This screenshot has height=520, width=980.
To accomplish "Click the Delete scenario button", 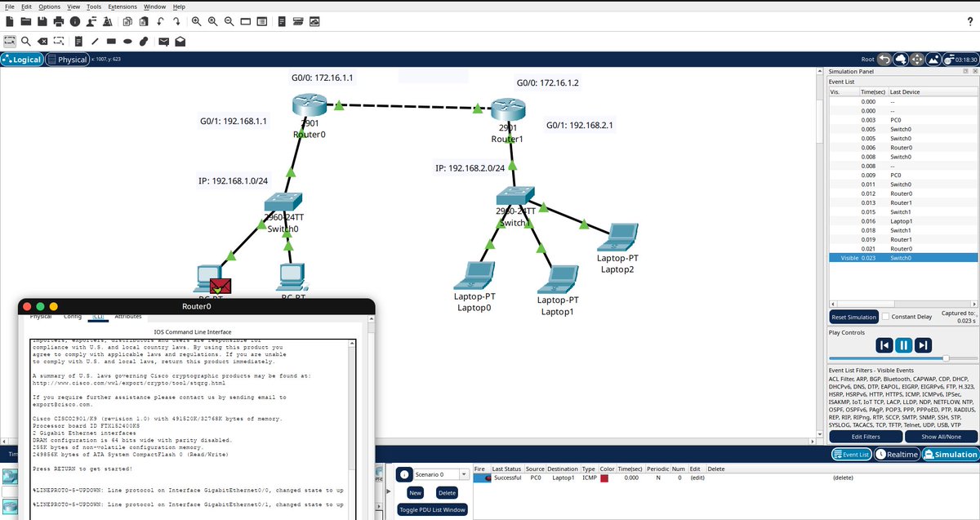I will point(447,492).
